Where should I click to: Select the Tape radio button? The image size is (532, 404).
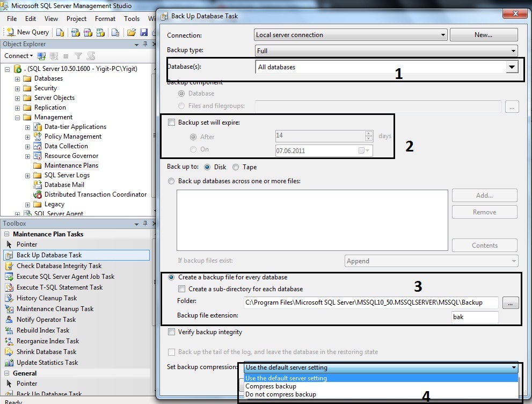tap(236, 167)
